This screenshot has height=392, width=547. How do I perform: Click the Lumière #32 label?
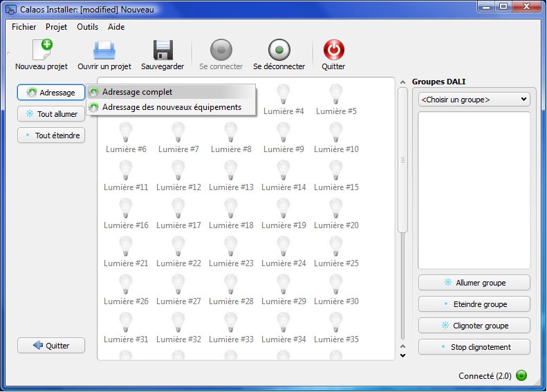(x=178, y=339)
